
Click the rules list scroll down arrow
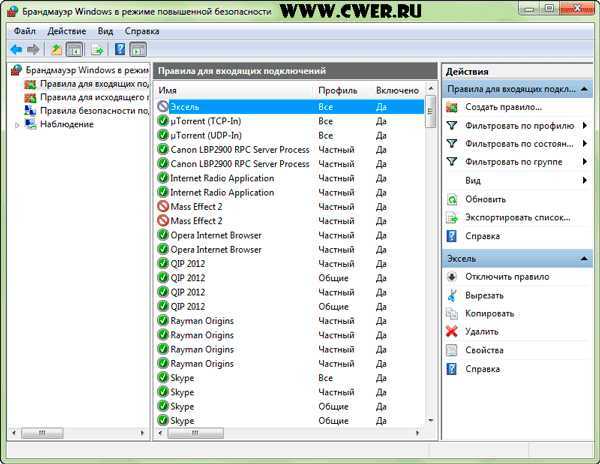[430, 420]
